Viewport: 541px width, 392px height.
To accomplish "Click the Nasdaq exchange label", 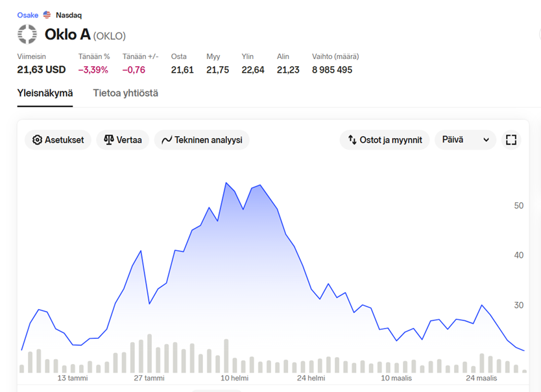I will [69, 15].
